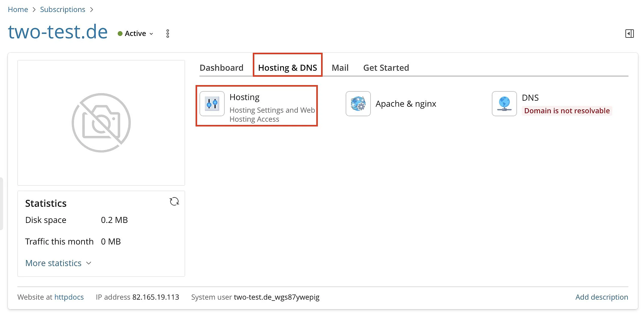The image size is (644, 314).
Task: Open the three-dot domain actions menu
Action: pos(168,34)
